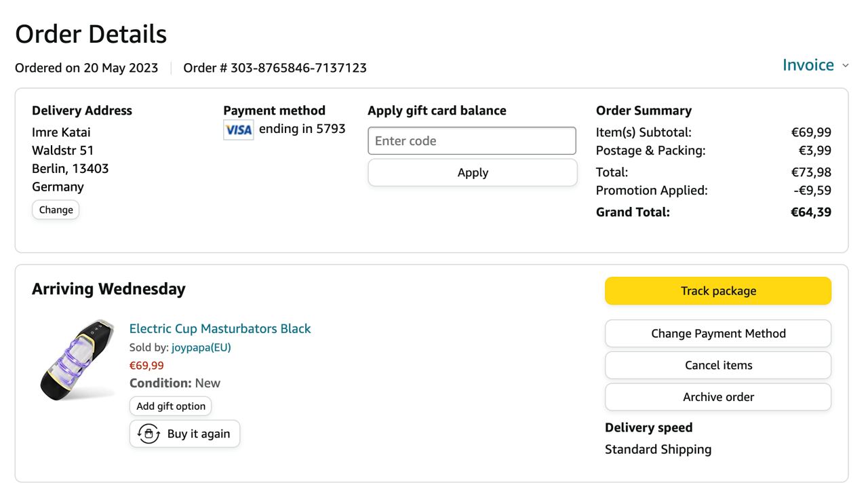The width and height of the screenshot is (868, 500).
Task: Click the VISA card logo icon
Action: [x=238, y=130]
